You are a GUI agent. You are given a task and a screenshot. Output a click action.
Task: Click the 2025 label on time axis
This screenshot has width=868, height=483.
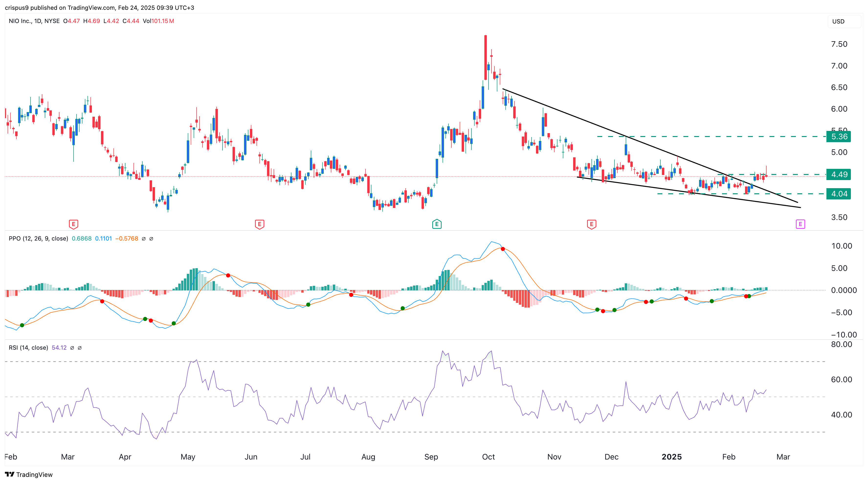(x=672, y=457)
